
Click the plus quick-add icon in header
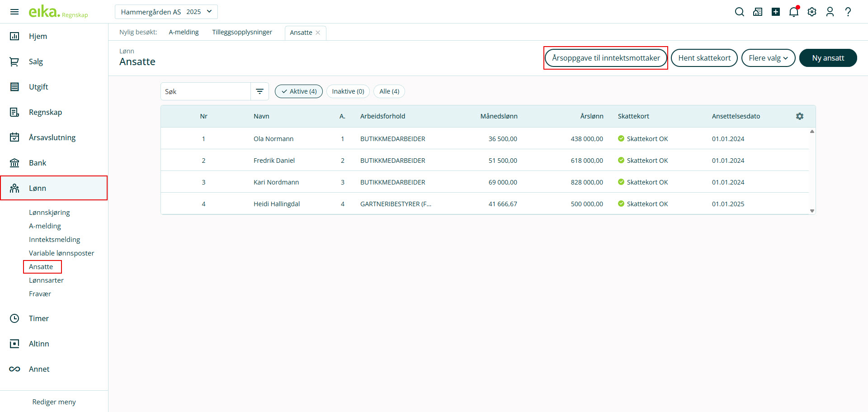(x=775, y=12)
